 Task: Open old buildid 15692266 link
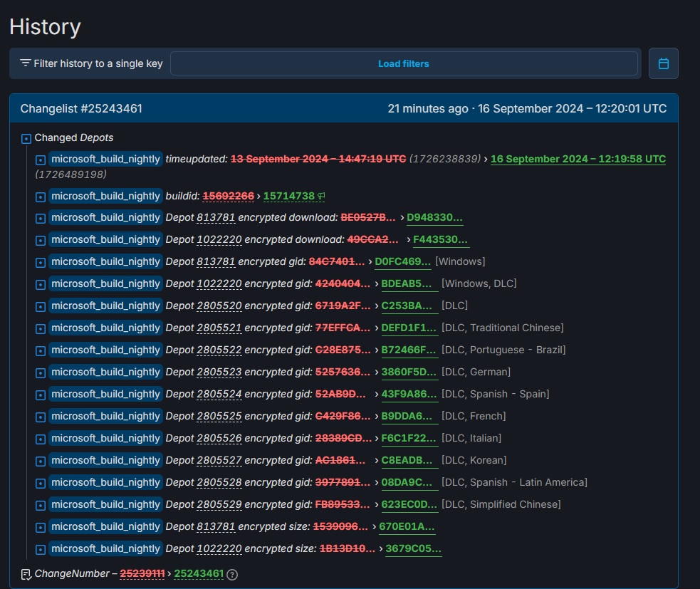(x=228, y=196)
